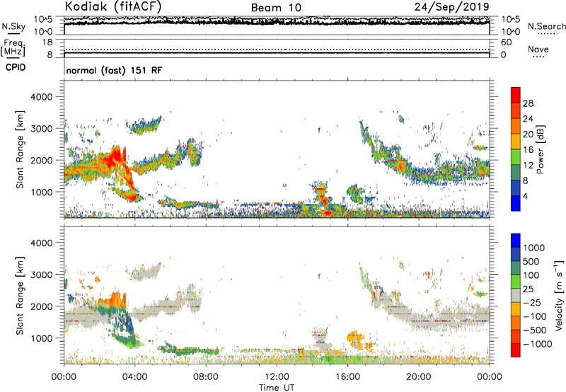Image resolution: width=566 pixels, height=392 pixels.
Task: Click the "3000" tick on the power panel axis
Action: pos(41,129)
